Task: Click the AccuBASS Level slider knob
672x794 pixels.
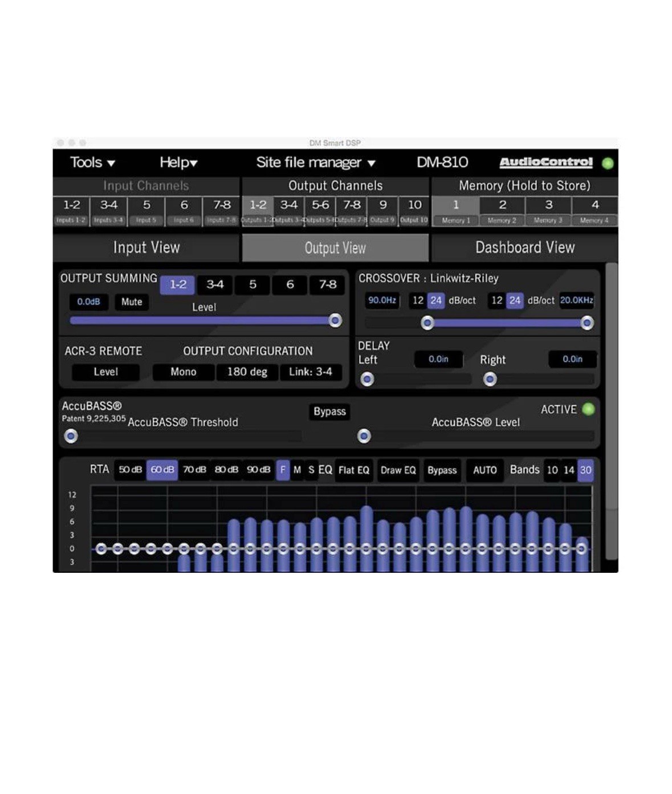Action: pyautogui.click(x=364, y=437)
